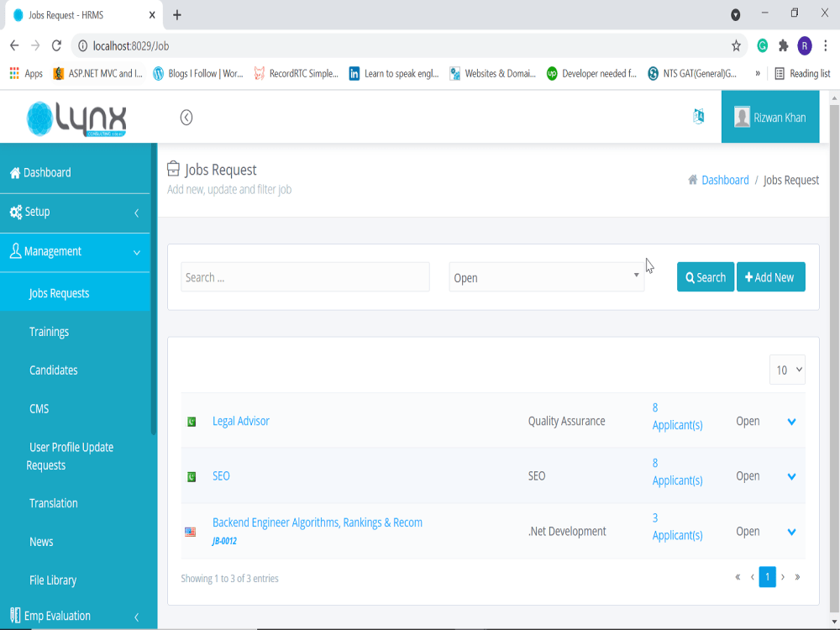The width and height of the screenshot is (840, 630).
Task: Expand the Backend Engineer row chevron
Action: point(791,532)
